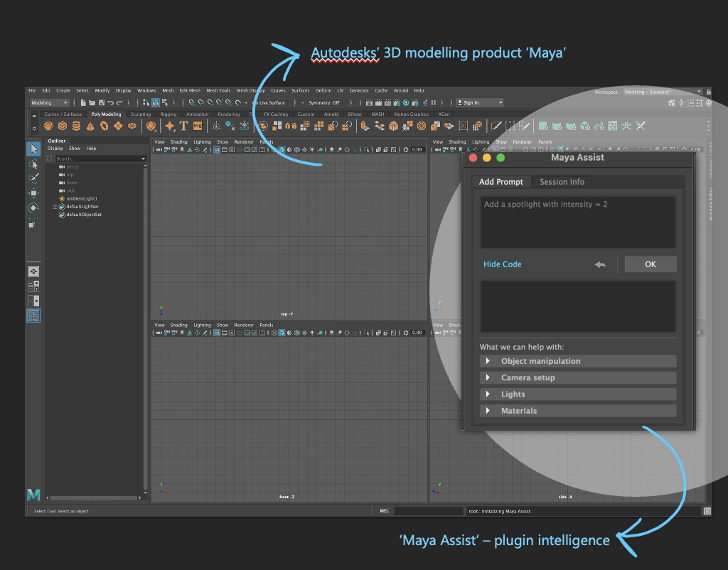This screenshot has height=570, width=728.
Task: Create a polygon cylinder from shelf
Action: pyautogui.click(x=77, y=126)
